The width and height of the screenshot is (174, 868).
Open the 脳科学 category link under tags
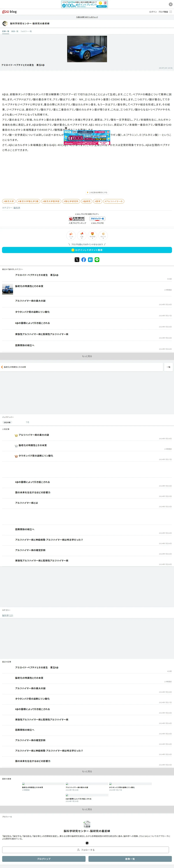[17, 208]
